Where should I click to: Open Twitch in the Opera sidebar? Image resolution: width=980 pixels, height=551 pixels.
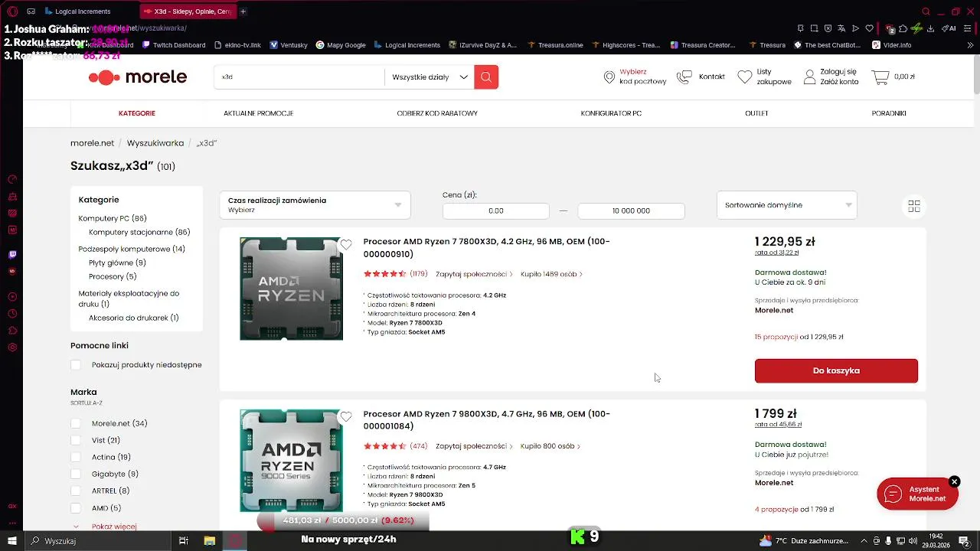pyautogui.click(x=12, y=255)
